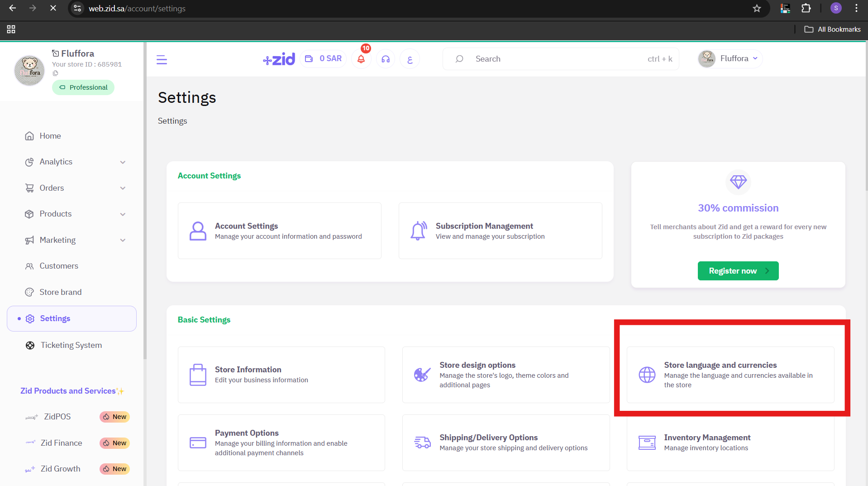Expand the Products chevron
The height and width of the screenshot is (486, 868).
point(123,214)
